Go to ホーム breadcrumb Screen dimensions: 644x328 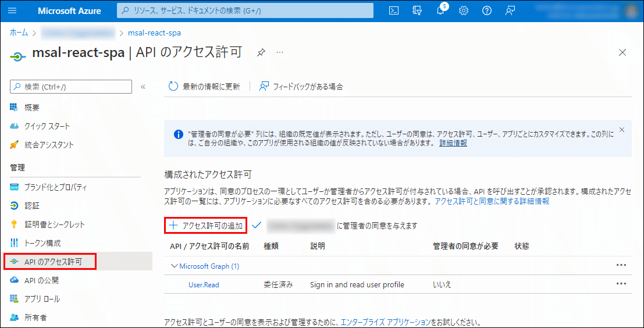(x=19, y=33)
